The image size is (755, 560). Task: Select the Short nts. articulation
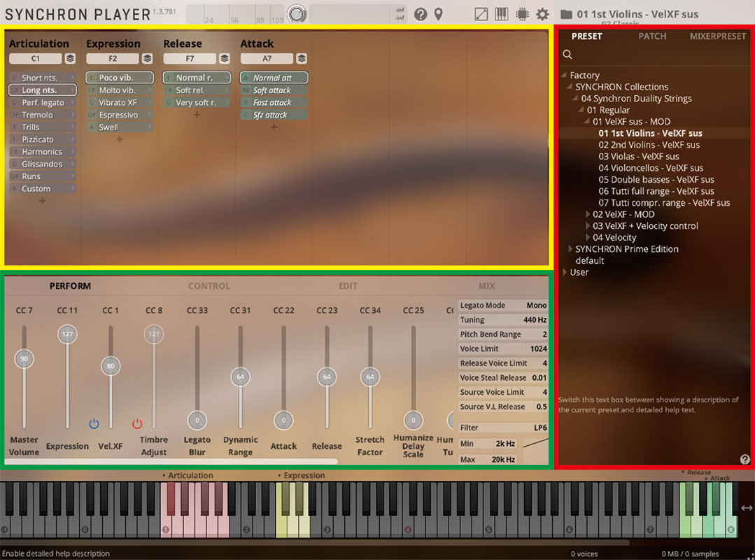[43, 78]
